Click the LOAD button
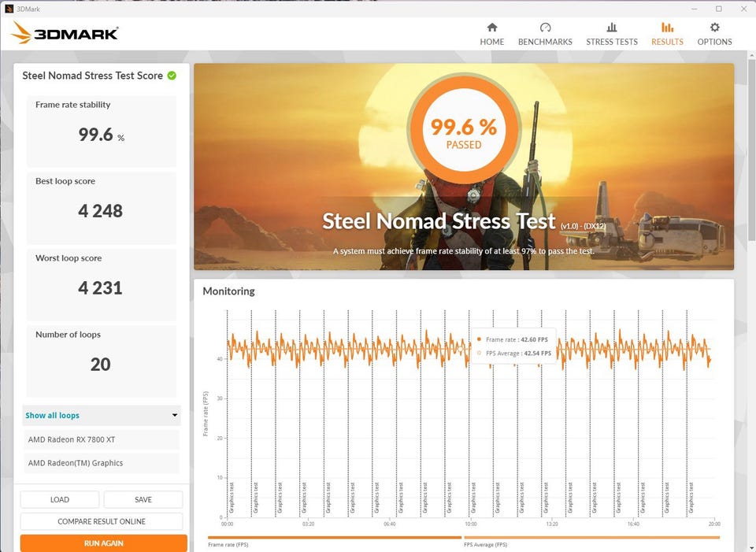This screenshot has height=552, width=756. click(60, 499)
